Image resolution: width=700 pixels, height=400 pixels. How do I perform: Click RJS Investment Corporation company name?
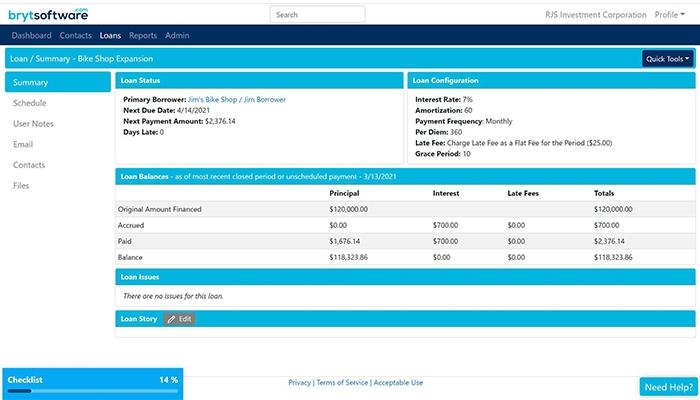[x=596, y=14]
